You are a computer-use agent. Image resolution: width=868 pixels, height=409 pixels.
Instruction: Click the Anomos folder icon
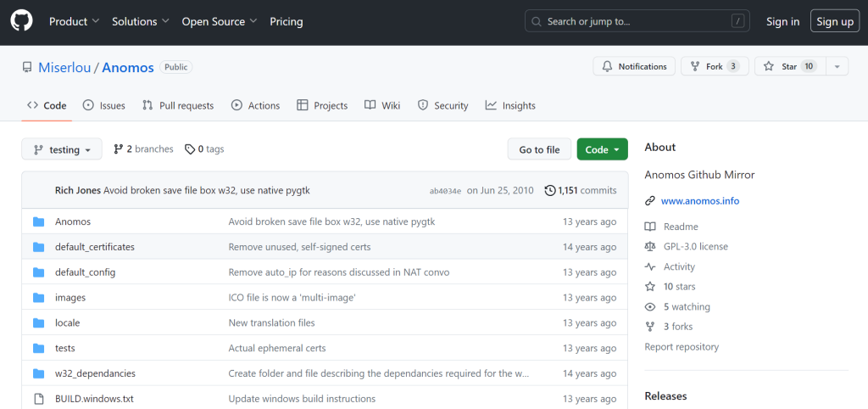click(38, 221)
